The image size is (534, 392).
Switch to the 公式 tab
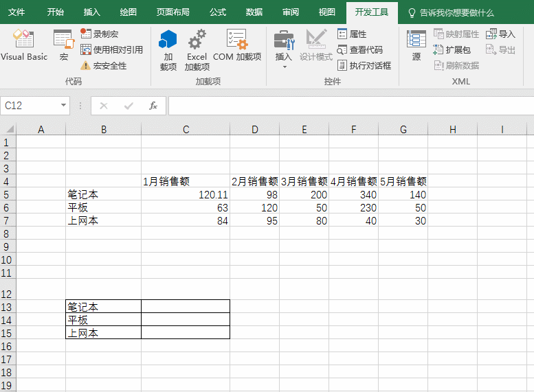click(x=218, y=12)
